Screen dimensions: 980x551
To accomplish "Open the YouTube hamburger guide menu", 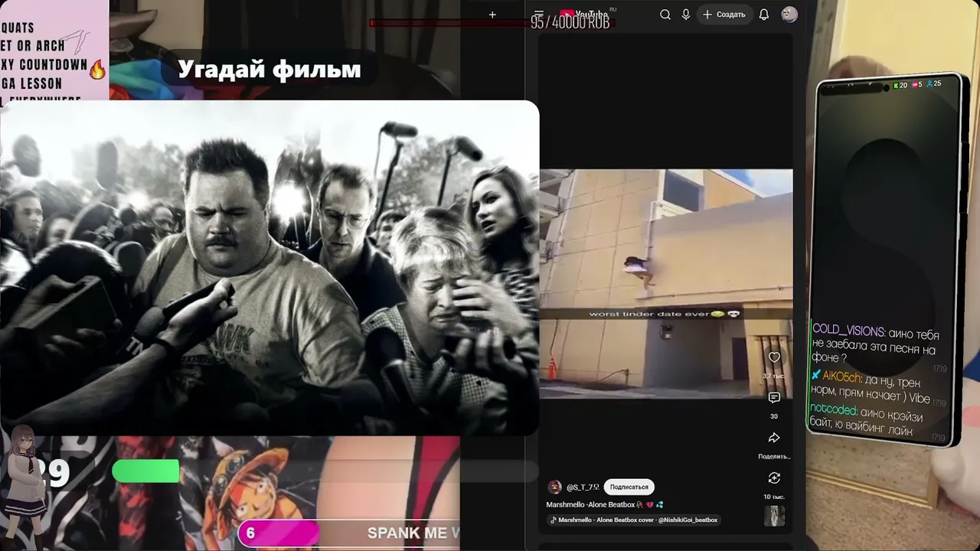I will [539, 15].
